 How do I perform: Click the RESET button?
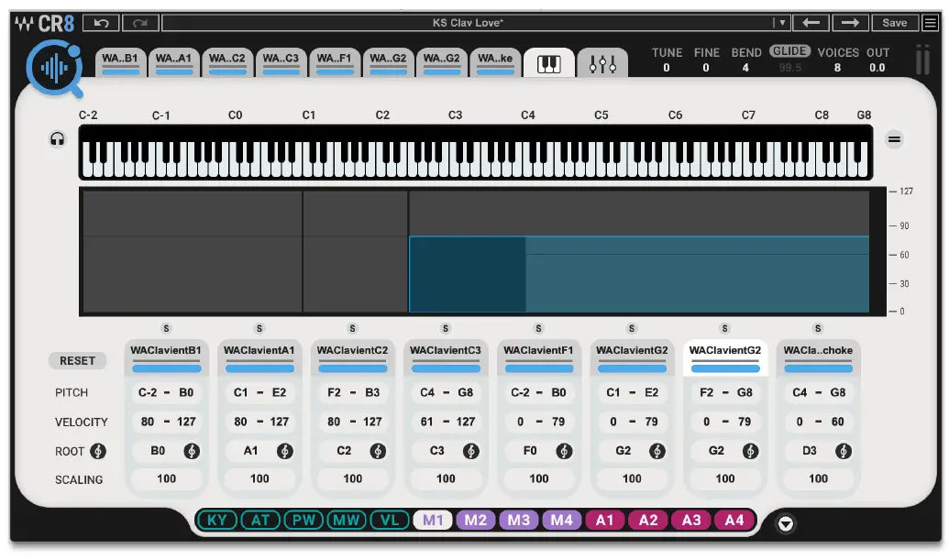point(77,360)
